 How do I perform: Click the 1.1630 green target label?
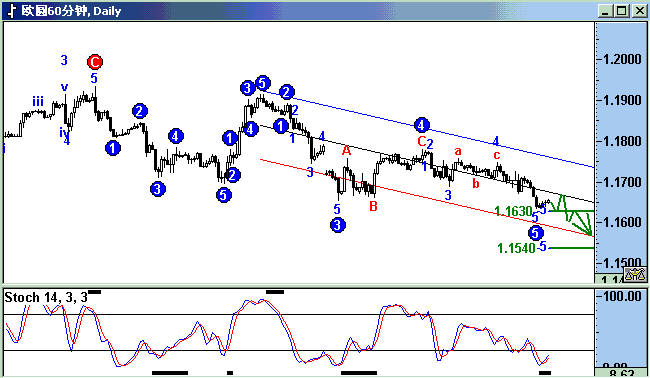tap(514, 211)
